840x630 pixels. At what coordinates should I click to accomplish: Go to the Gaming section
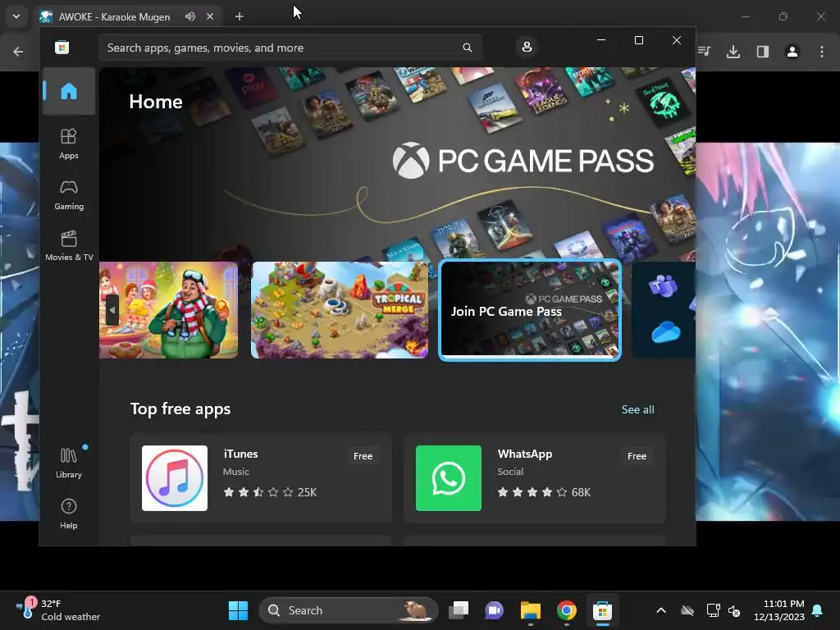click(69, 195)
